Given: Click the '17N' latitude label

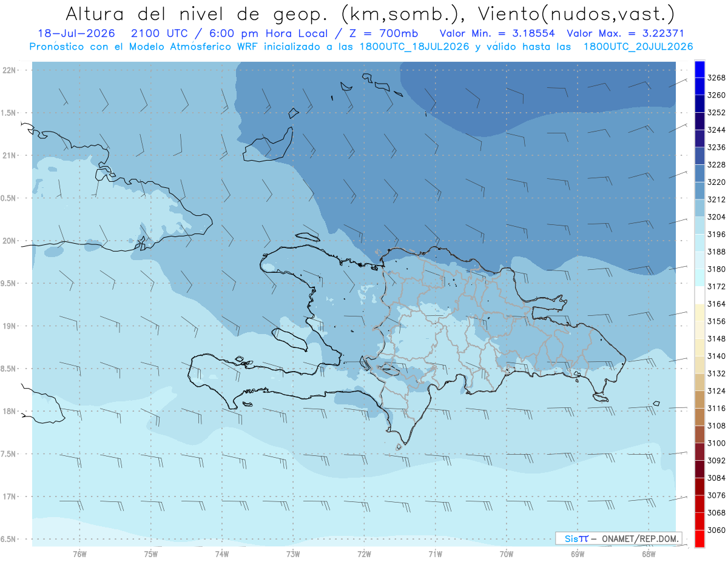Looking at the screenshot, I should [x=8, y=497].
